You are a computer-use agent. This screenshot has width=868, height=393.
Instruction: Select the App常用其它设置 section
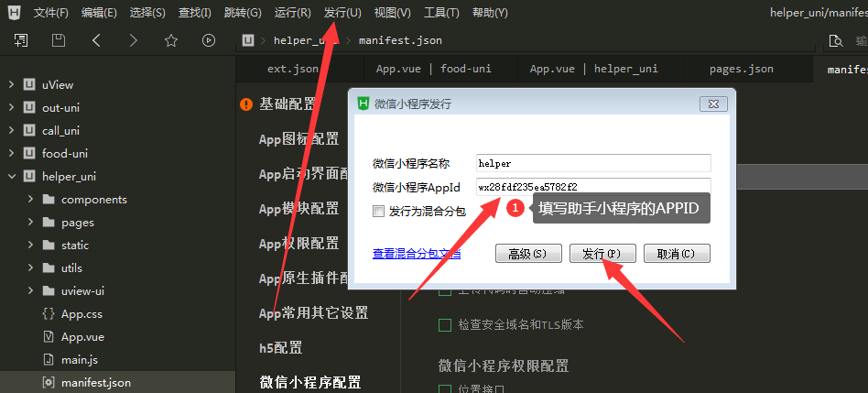coord(314,313)
